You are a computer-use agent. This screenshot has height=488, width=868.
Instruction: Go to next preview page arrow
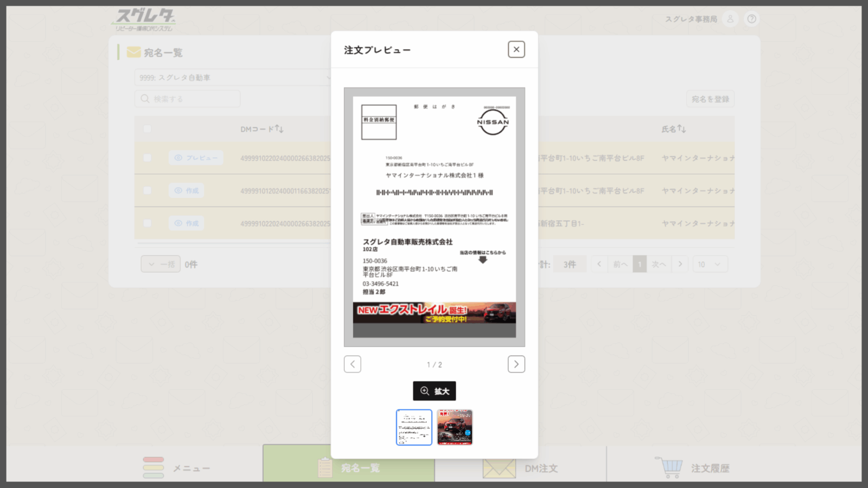516,364
